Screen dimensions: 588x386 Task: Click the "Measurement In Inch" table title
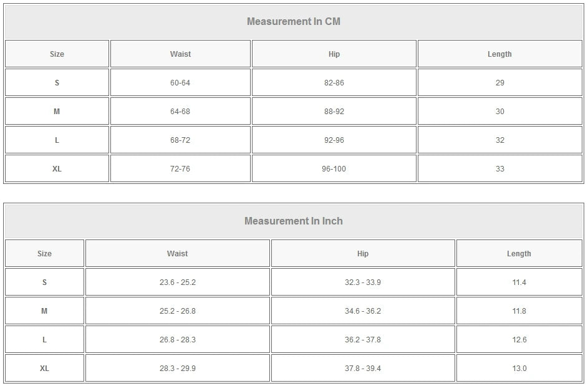click(x=294, y=221)
